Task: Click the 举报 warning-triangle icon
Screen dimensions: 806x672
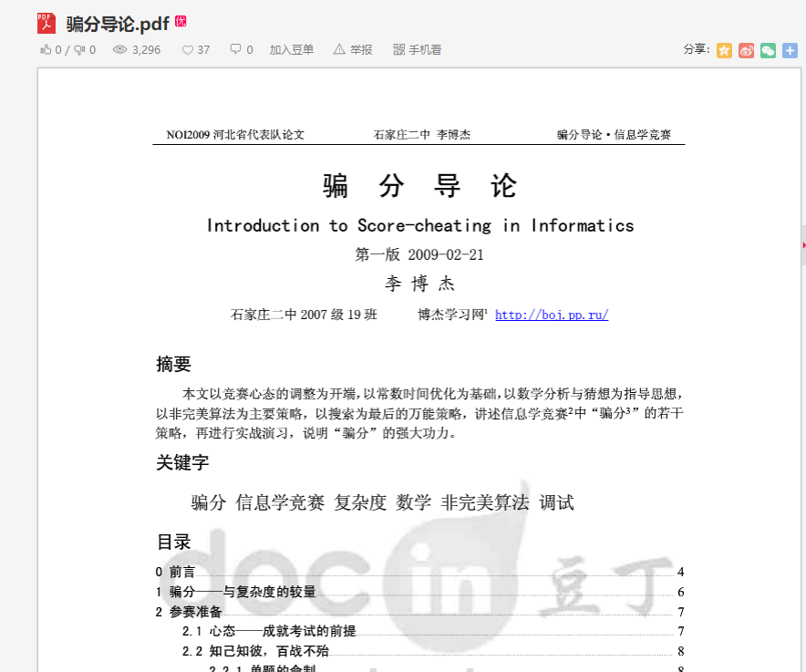Action: (x=338, y=49)
